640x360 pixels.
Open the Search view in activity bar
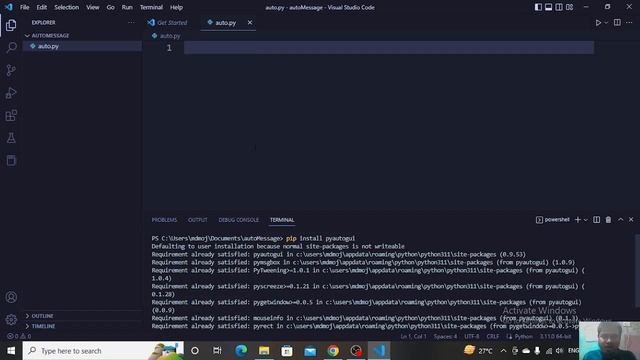pos(11,47)
